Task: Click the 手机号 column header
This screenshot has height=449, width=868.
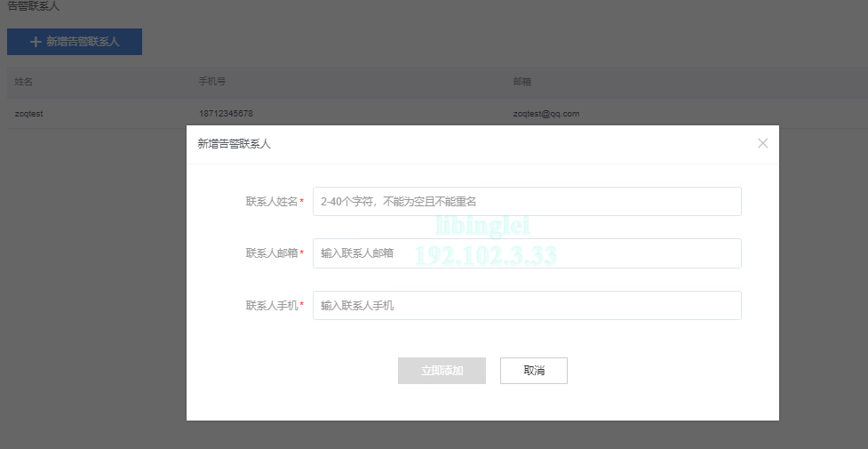Action: click(212, 82)
